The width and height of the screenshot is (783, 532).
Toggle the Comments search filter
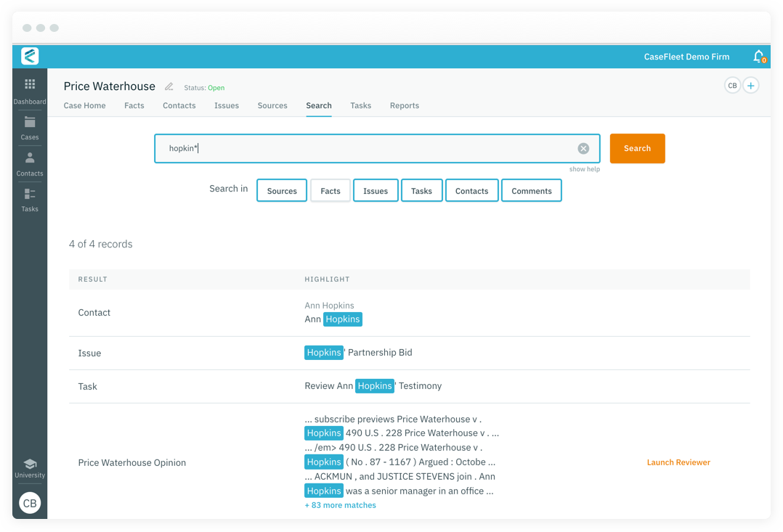point(531,190)
